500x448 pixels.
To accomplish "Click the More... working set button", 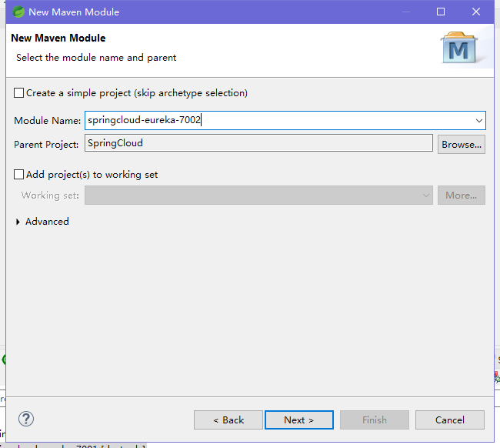I will coord(462,196).
